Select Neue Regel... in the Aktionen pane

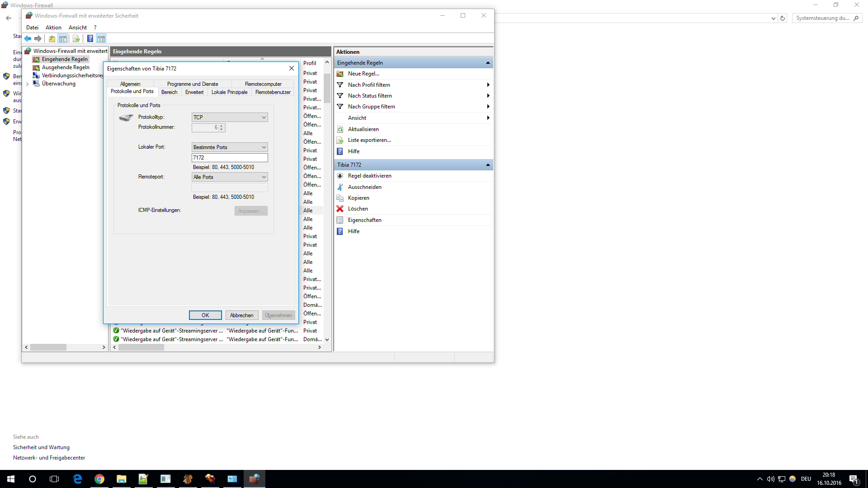click(363, 74)
